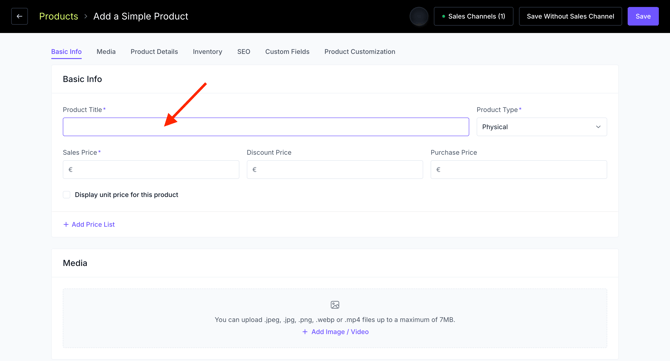Viewport: 670px width, 361px height.
Task: Switch to the Media tab
Action: [106, 51]
